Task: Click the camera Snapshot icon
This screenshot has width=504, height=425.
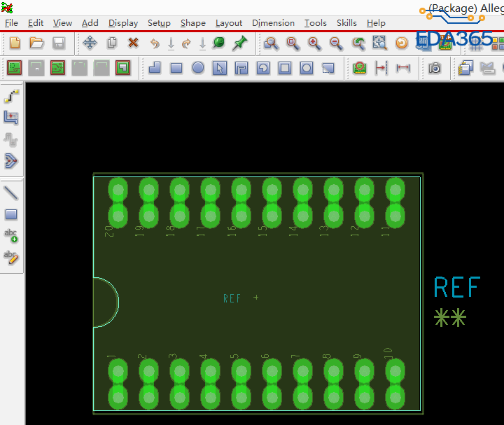Action: coord(435,68)
